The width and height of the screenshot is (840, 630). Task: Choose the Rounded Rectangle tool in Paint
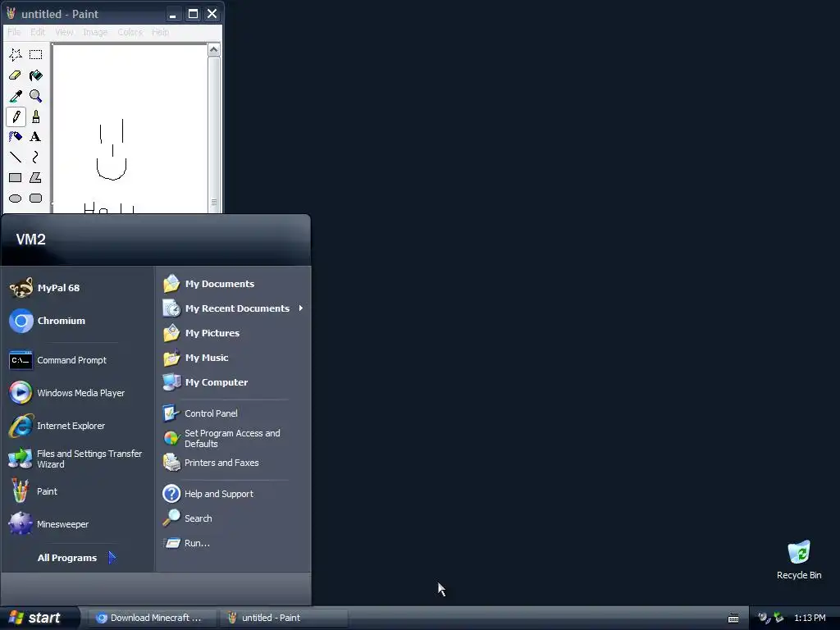coord(36,199)
